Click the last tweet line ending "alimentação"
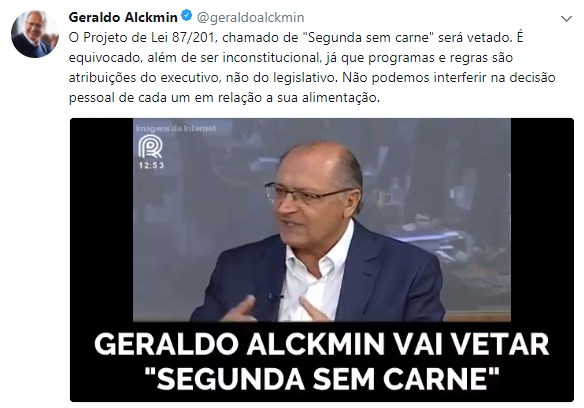This screenshot has height=408, width=584. click(224, 98)
